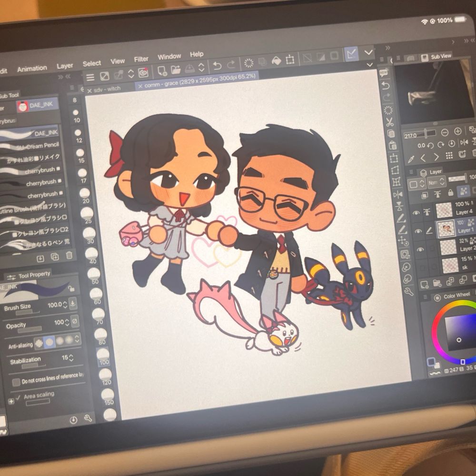The height and width of the screenshot is (476, 476).
Task: Adjust Sub View zoom slider showing 217.0
Action: pos(420,134)
